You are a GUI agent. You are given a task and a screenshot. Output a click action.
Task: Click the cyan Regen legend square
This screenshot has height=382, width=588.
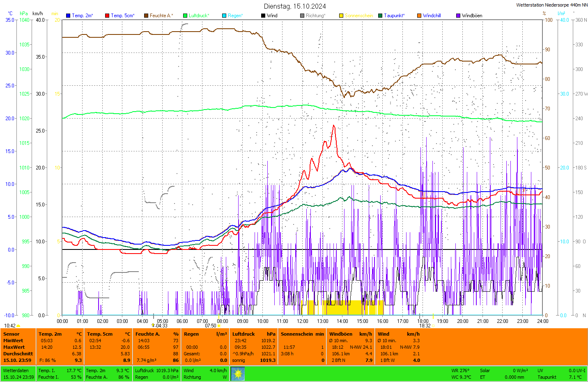[224, 16]
